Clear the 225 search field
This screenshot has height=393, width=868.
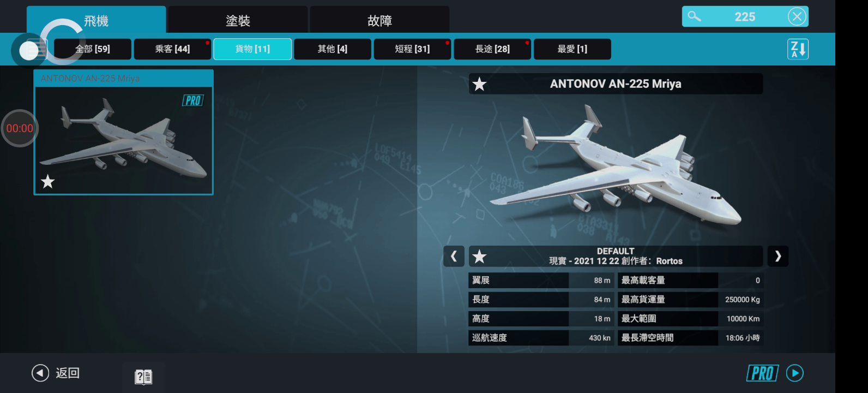(797, 16)
